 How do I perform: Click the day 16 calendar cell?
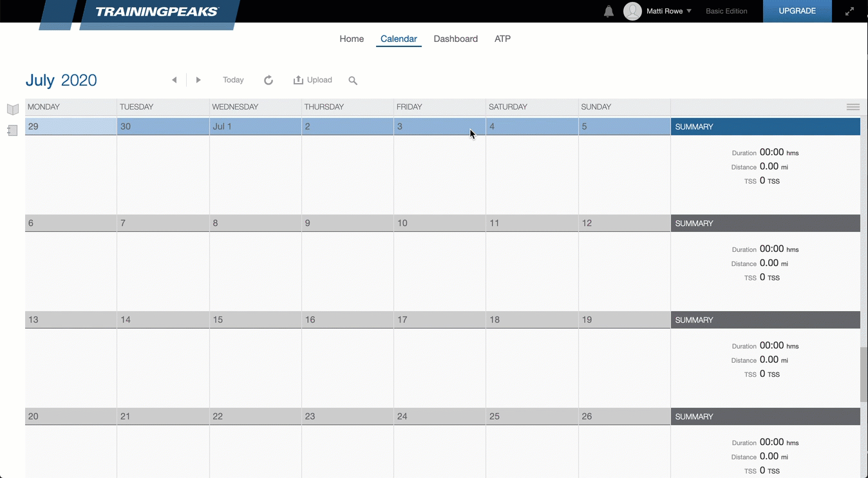point(348,368)
